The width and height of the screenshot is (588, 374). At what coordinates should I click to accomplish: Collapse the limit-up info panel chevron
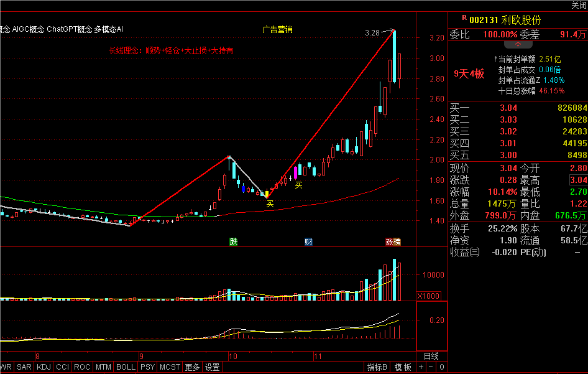(517, 45)
